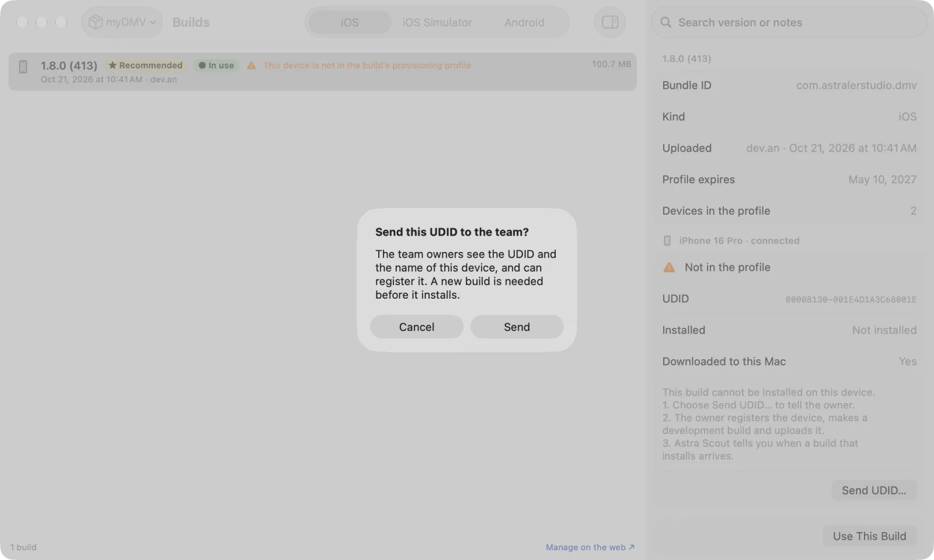This screenshot has height=560, width=934.
Task: Click the Use This Build button
Action: 869,535
